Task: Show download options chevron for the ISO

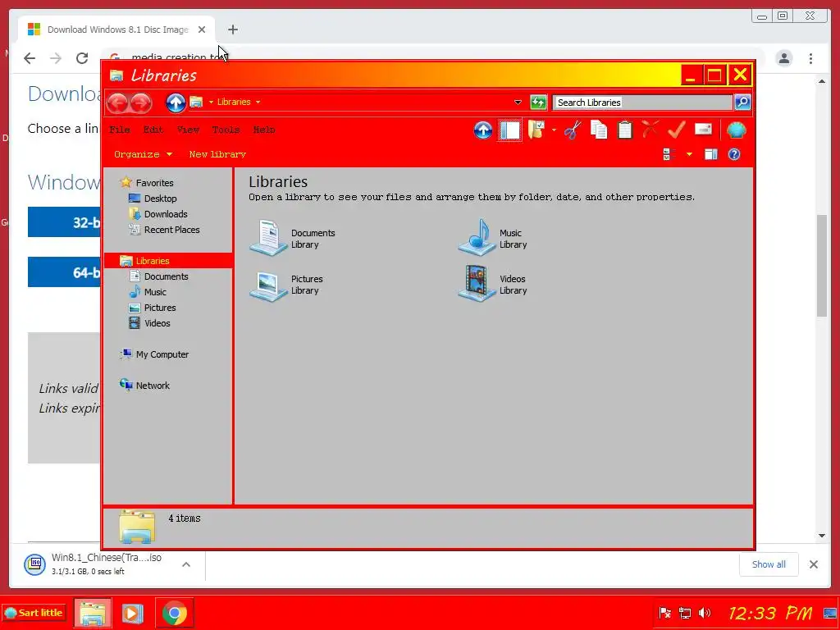Action: 186,564
